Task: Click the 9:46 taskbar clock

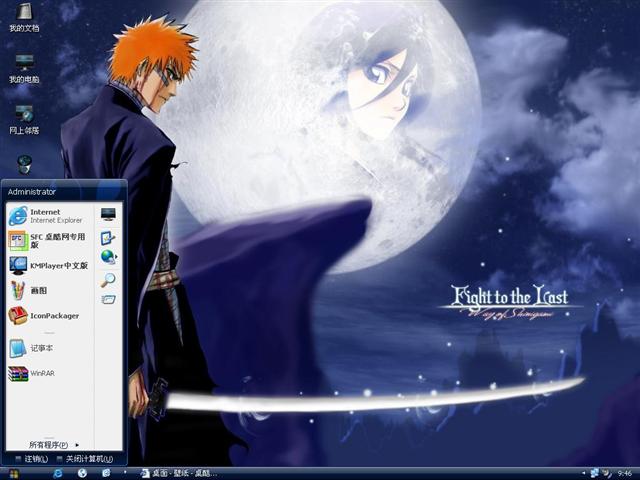Action: tap(624, 473)
